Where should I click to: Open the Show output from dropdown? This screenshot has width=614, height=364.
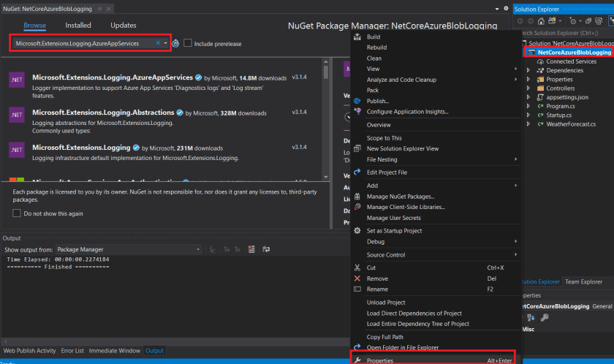pyautogui.click(x=128, y=249)
